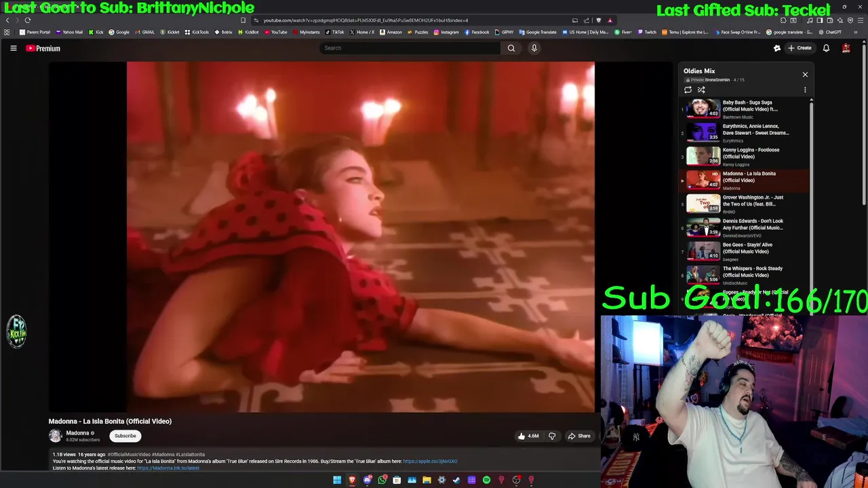The image size is (868, 488).
Task: Open Steam from the taskbar
Action: 456,480
